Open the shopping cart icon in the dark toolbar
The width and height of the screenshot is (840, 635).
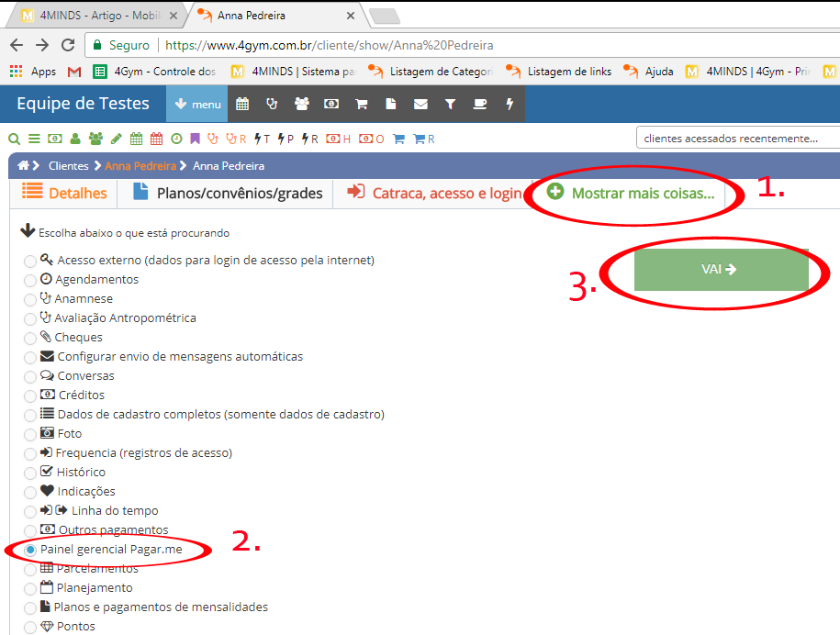pyautogui.click(x=362, y=105)
